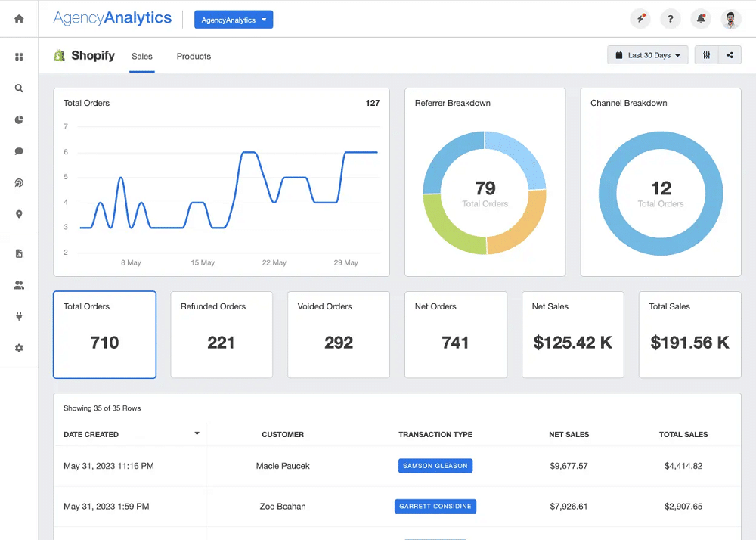Screen dimensions: 756x540
Task: Switch to the Products tab
Action: pyautogui.click(x=193, y=56)
